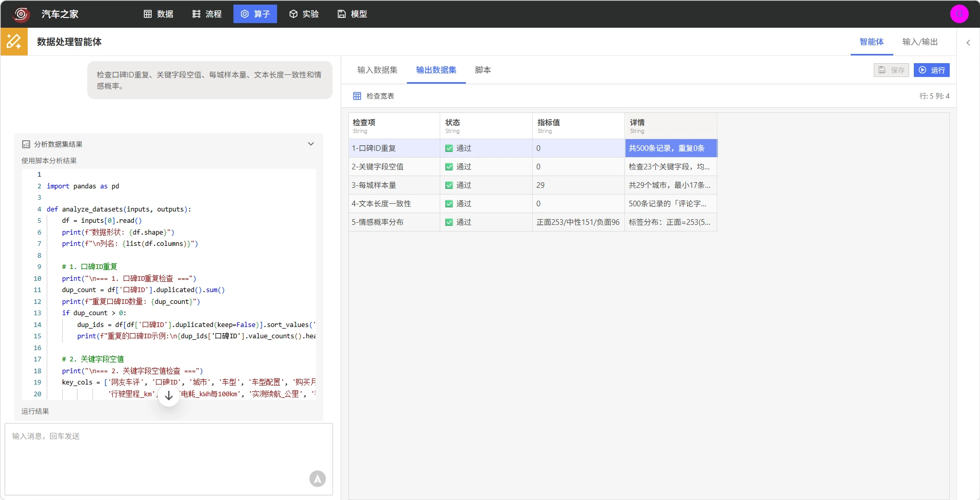980x500 pixels.
Task: Click the scroll-down arrow button over the code
Action: [168, 396]
